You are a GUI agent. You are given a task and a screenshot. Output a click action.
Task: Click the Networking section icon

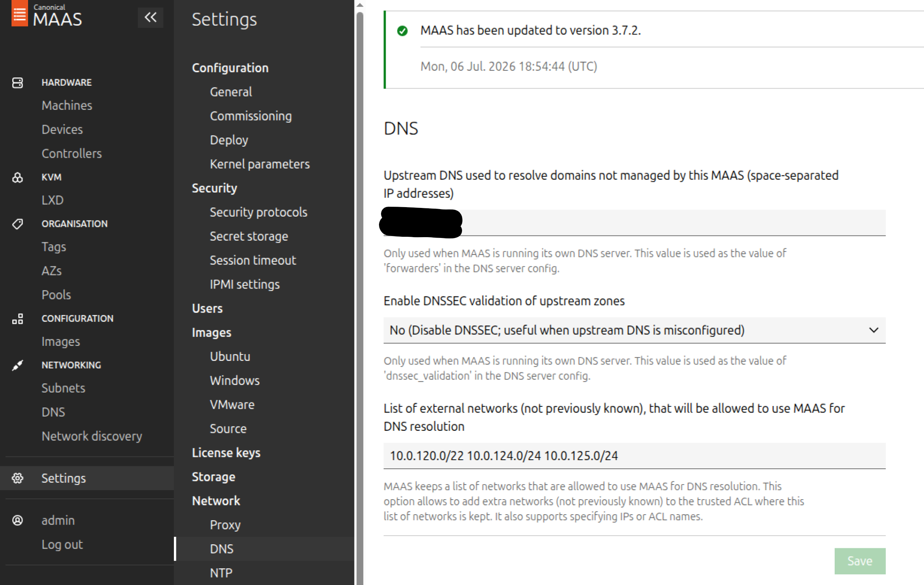(x=17, y=365)
